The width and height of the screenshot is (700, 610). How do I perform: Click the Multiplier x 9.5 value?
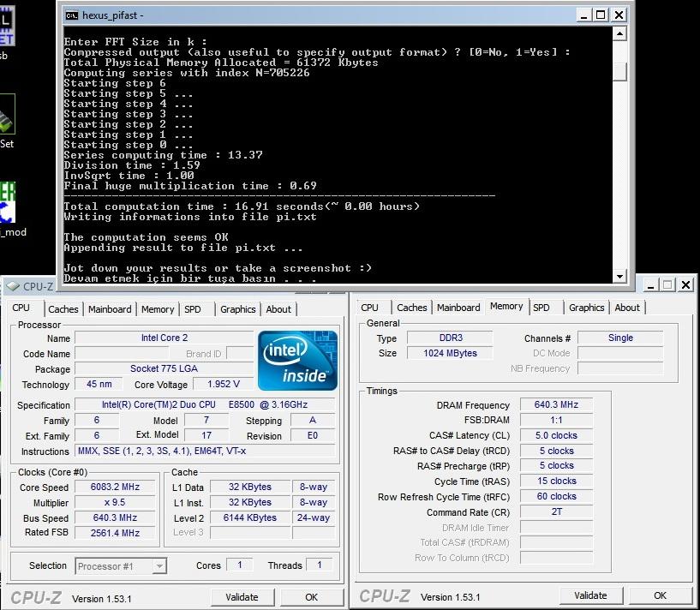[115, 502]
